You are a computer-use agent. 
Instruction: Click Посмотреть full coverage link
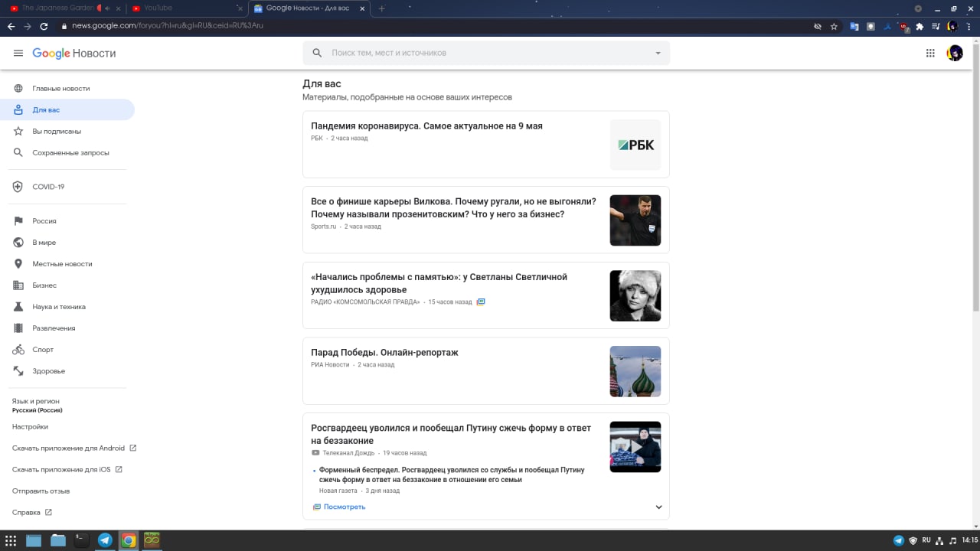[339, 507]
